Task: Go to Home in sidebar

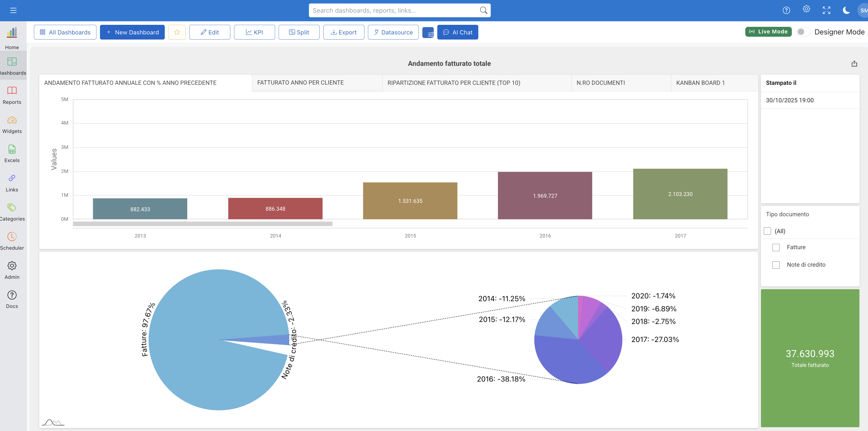Action: tap(12, 38)
